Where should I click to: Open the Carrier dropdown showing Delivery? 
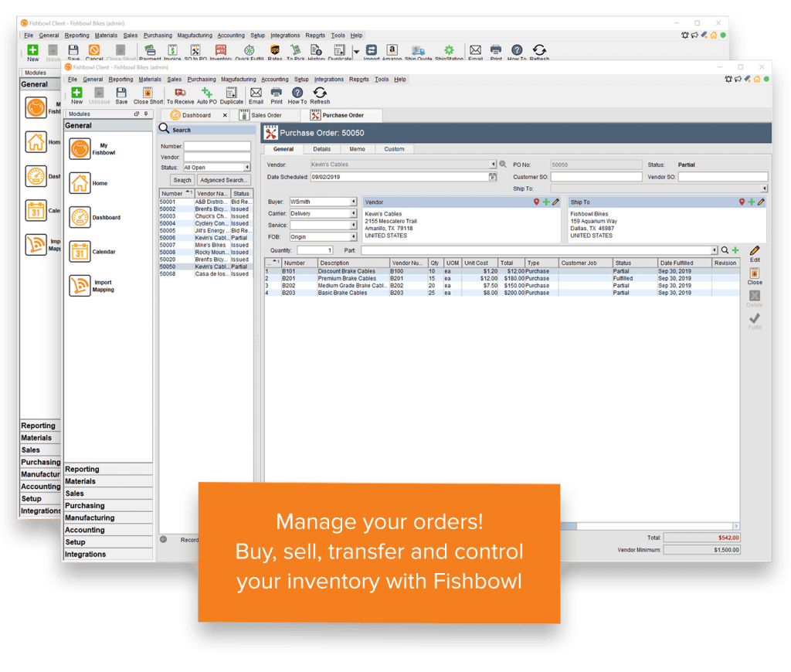(354, 213)
